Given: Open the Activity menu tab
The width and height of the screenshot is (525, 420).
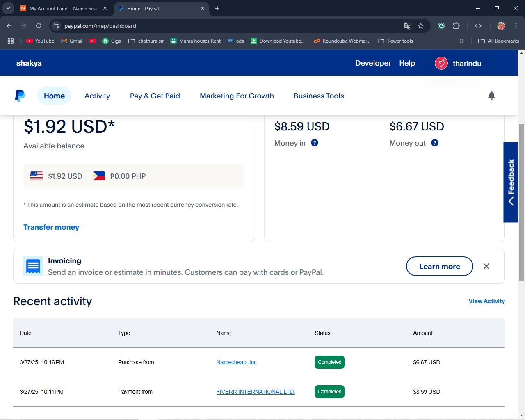Looking at the screenshot, I should [x=97, y=96].
